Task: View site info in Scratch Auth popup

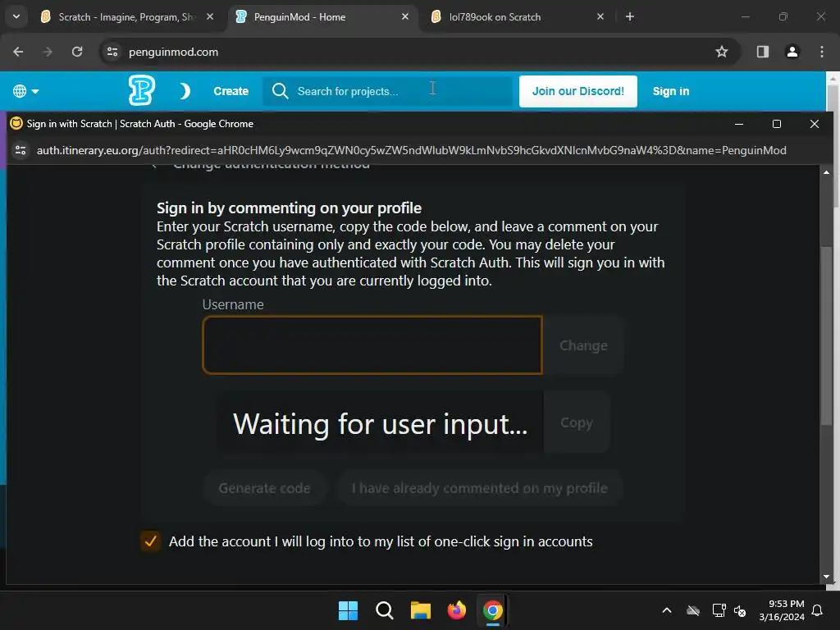Action: (x=21, y=151)
